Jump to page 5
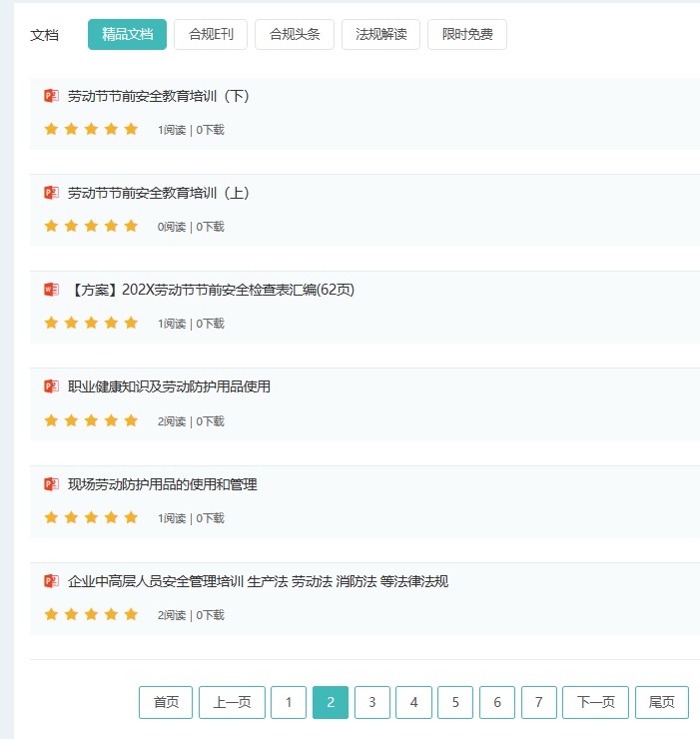 click(455, 702)
